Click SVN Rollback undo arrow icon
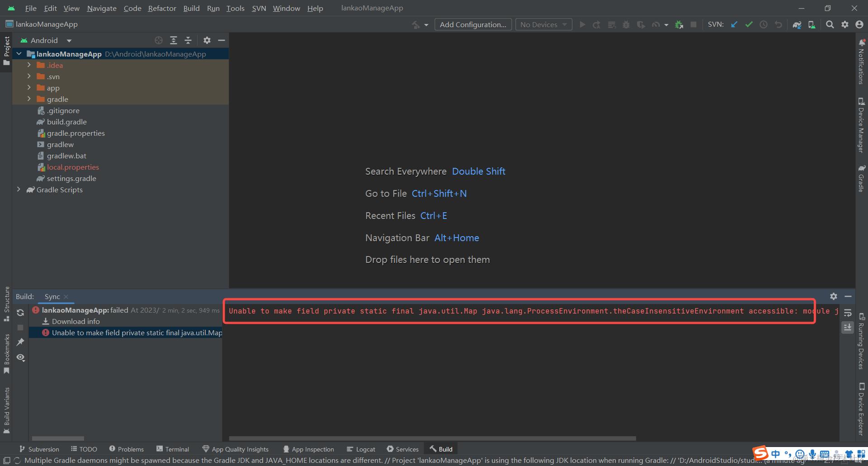This screenshot has height=466, width=868. pos(778,25)
